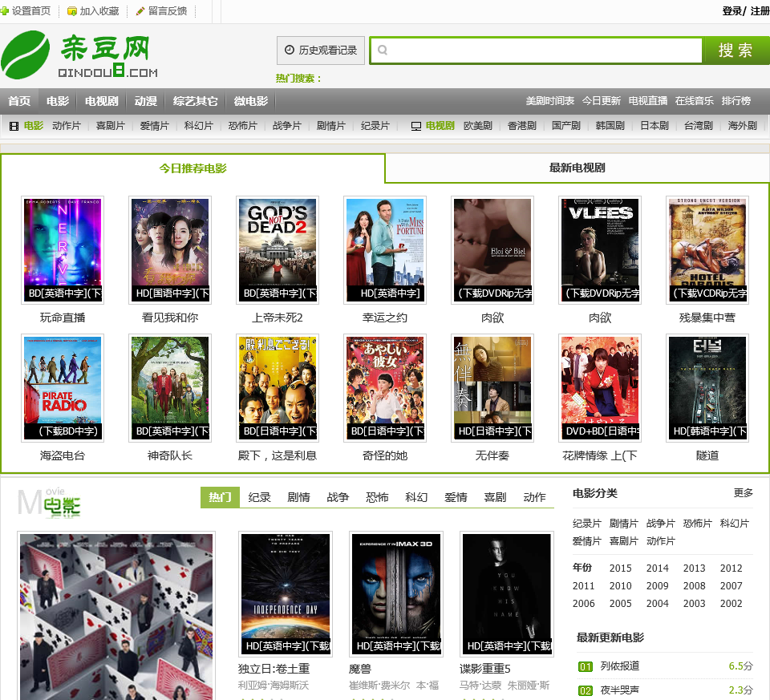Select 韩国剧 category
Screen dimensions: 770x700
coord(610,126)
